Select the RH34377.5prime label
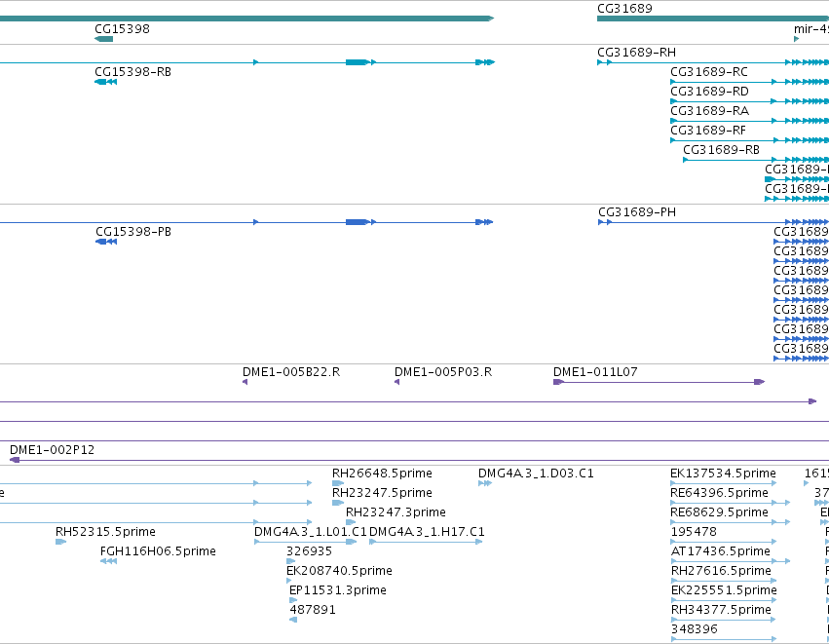 pos(721,610)
